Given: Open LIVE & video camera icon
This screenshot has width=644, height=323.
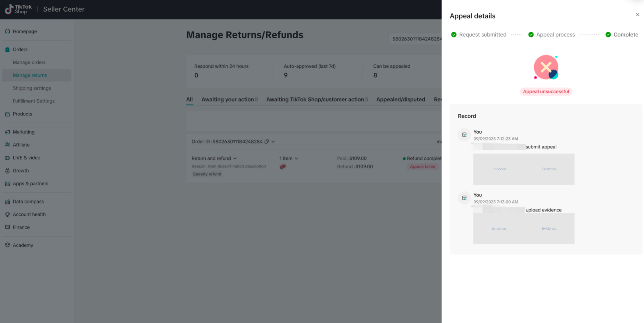Looking at the screenshot, I should (x=7, y=158).
